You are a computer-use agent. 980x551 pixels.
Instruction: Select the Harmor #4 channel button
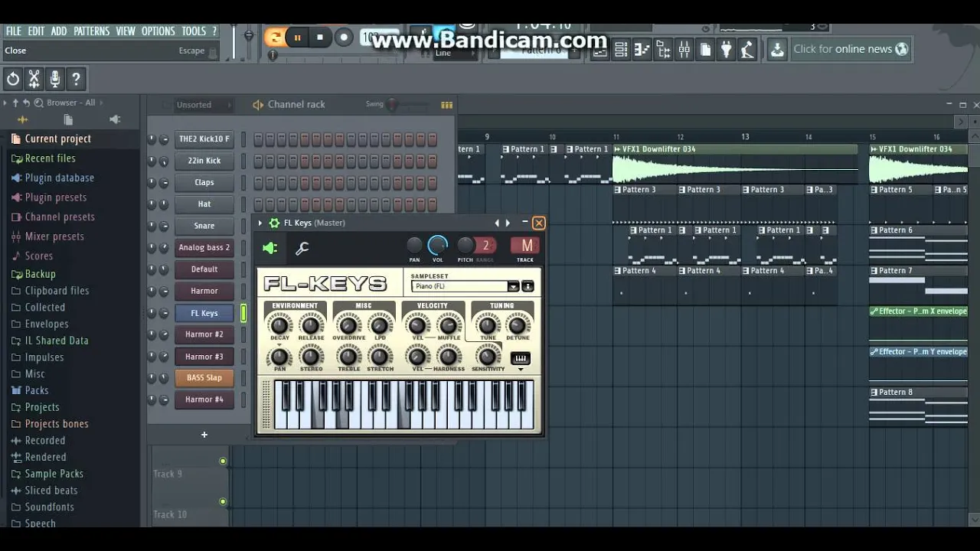[x=204, y=399]
